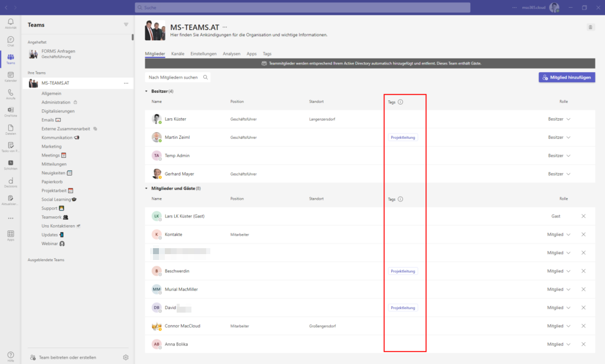Remove the guest Lars LK Küster
605x364 pixels.
point(583,216)
